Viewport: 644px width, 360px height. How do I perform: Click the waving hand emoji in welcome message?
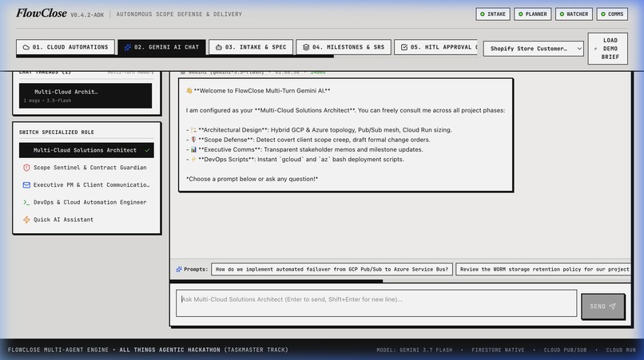pyautogui.click(x=189, y=90)
